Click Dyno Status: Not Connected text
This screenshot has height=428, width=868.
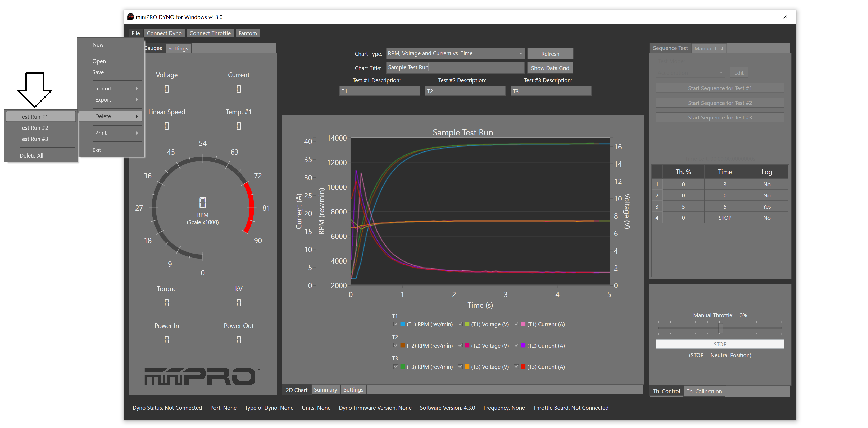point(167,408)
